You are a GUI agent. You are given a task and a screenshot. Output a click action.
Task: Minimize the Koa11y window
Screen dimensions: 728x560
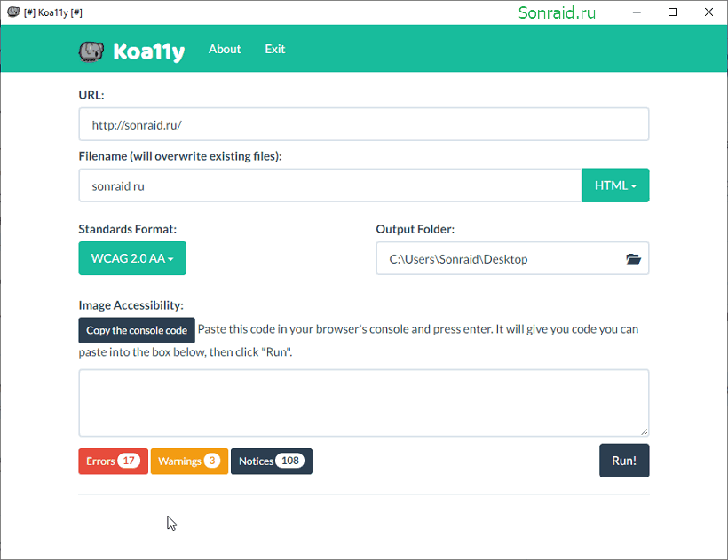point(637,12)
